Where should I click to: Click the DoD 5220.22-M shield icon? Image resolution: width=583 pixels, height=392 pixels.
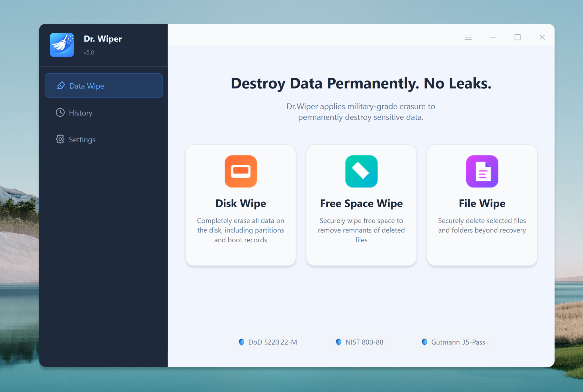coord(242,342)
